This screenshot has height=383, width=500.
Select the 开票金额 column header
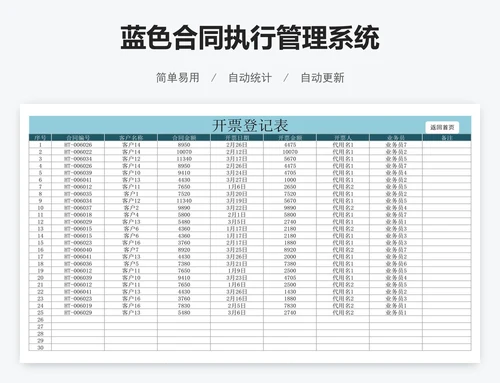pyautogui.click(x=290, y=138)
